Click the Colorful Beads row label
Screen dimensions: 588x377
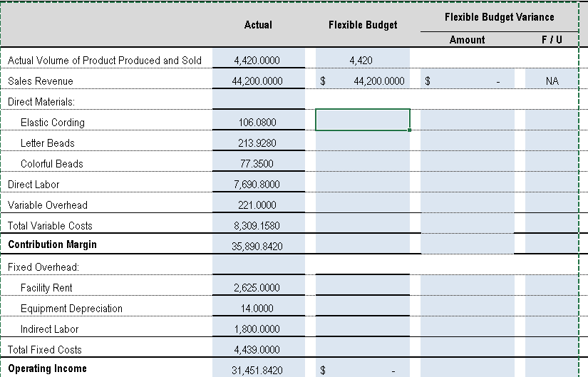pyautogui.click(x=52, y=163)
